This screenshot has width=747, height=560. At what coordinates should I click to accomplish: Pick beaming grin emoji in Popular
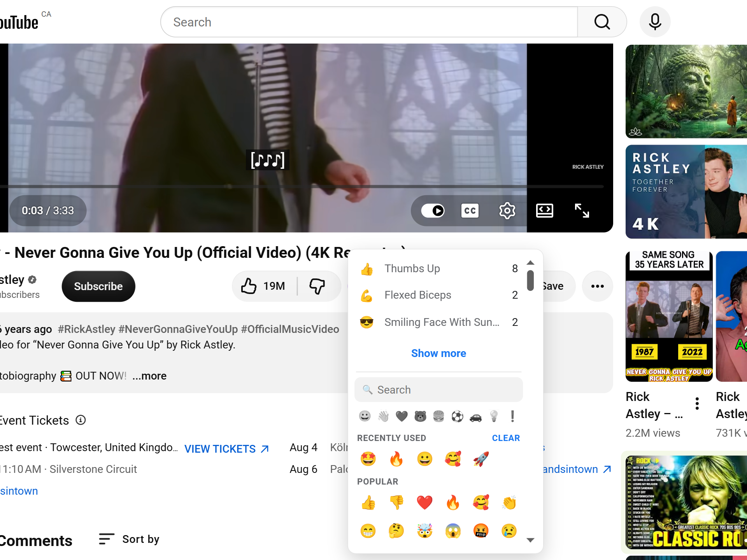coord(368,530)
